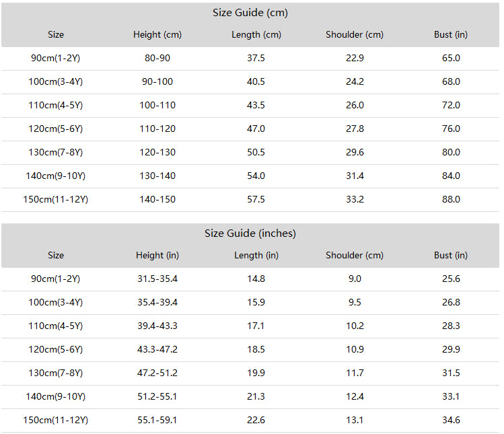Viewport: 504px width, 434px height.
Task: Click the Size Guide (inches) title
Action: (x=250, y=233)
